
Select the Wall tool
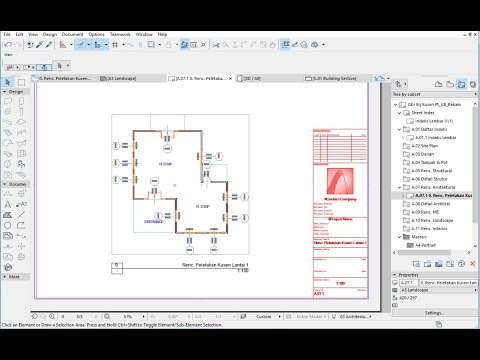tap(8, 101)
